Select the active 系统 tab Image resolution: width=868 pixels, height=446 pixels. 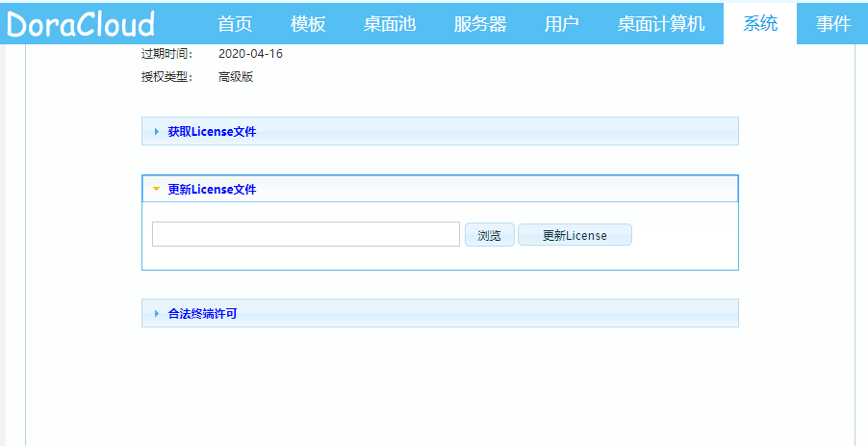tap(760, 24)
